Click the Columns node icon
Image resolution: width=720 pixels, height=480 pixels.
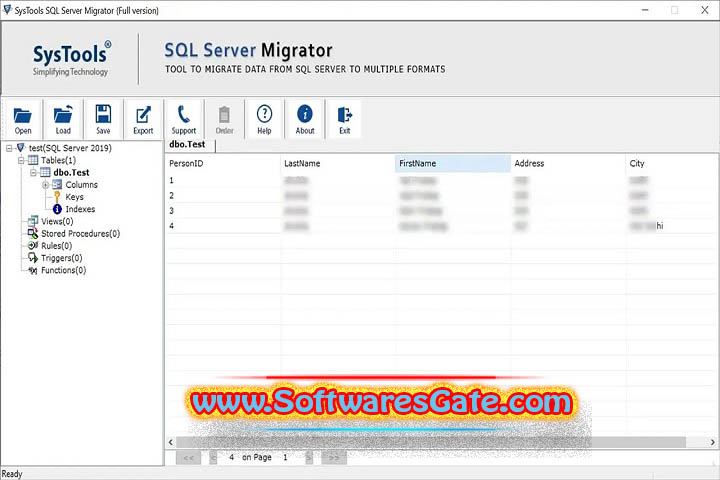pyautogui.click(x=57, y=185)
